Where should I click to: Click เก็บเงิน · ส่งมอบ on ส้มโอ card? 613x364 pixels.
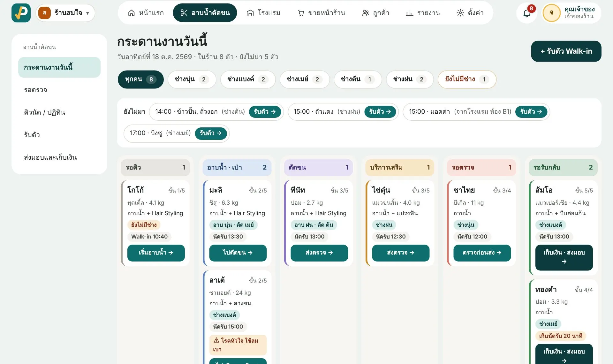pos(564,257)
